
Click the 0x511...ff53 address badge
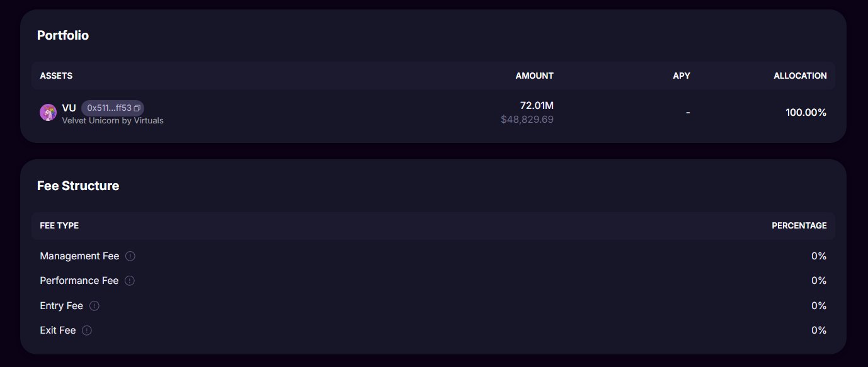click(109, 108)
